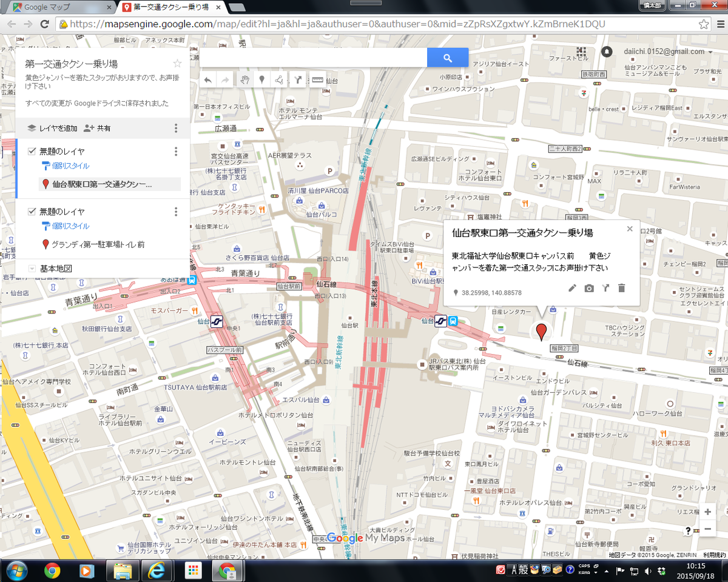Select the ruler measure distance tool
The image size is (728, 582).
(x=317, y=80)
